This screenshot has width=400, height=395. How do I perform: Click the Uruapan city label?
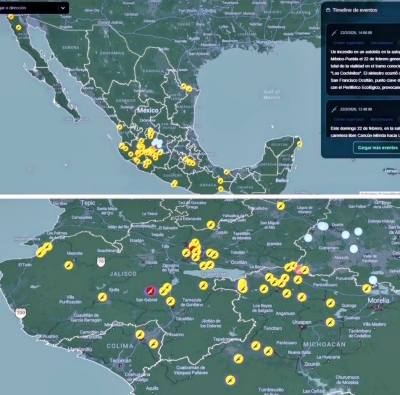point(302,322)
